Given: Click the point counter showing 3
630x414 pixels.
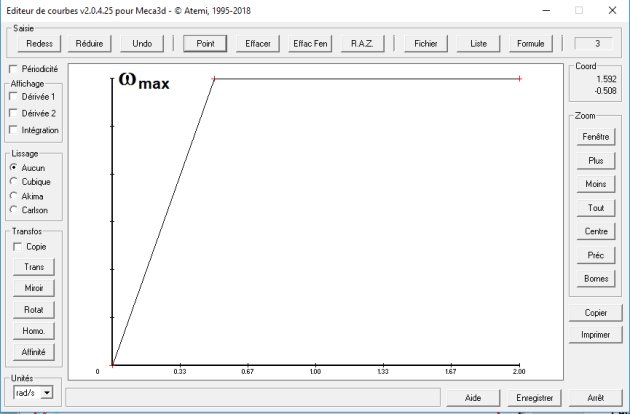Looking at the screenshot, I should [594, 43].
